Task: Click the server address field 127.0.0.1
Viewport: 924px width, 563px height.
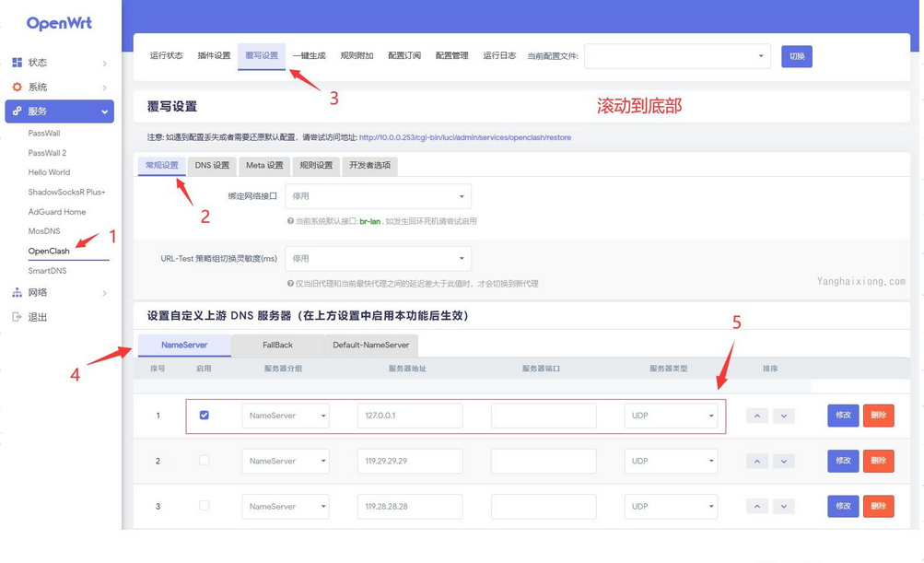Action: click(x=410, y=416)
